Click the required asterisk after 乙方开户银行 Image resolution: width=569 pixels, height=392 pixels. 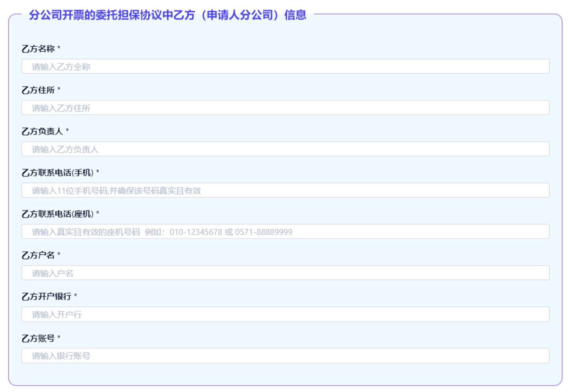[75, 296]
